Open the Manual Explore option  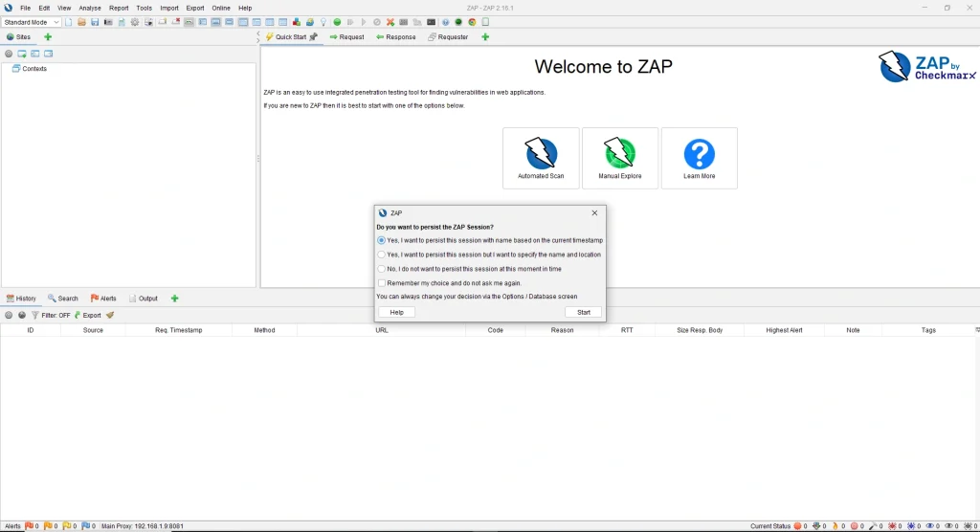tap(619, 158)
